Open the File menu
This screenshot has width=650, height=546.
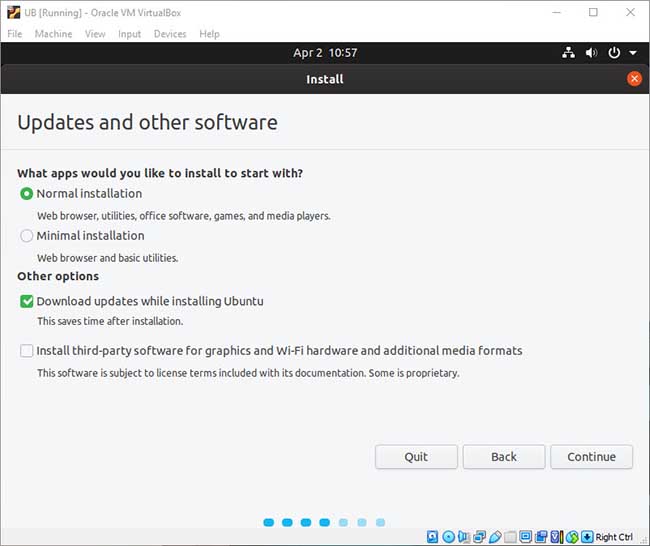tap(15, 34)
